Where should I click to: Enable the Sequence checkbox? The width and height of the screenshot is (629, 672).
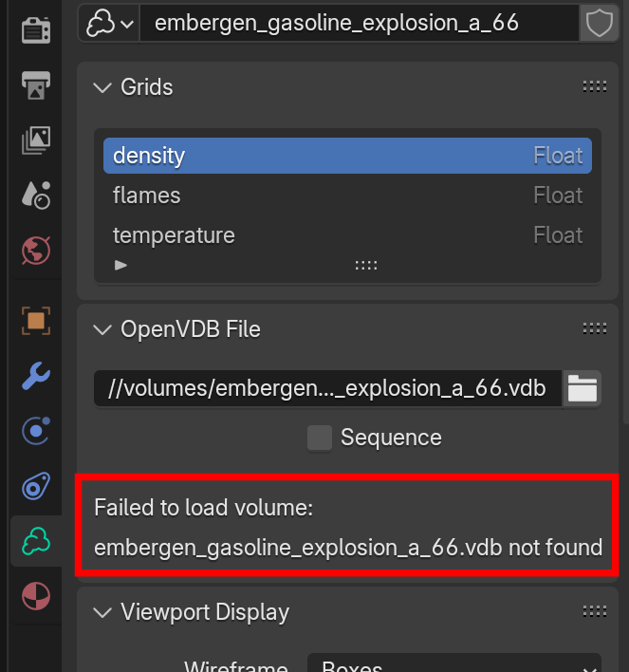pos(320,438)
